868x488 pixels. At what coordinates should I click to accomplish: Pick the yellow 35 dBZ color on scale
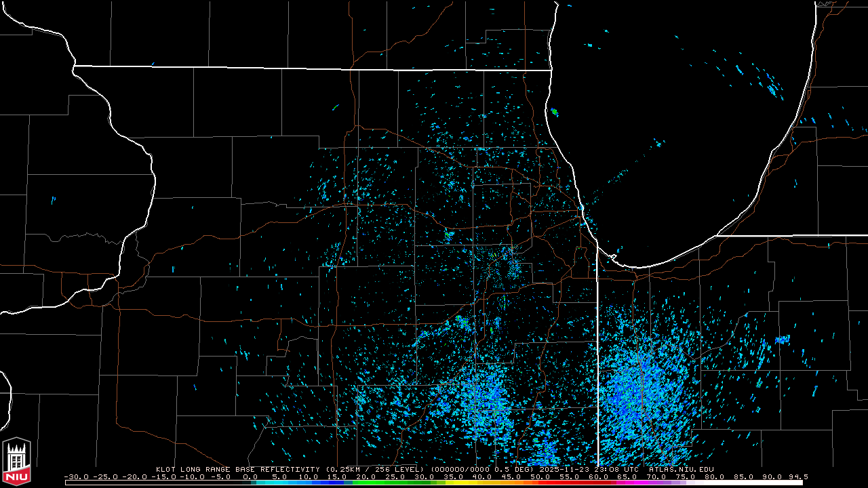pos(453,483)
